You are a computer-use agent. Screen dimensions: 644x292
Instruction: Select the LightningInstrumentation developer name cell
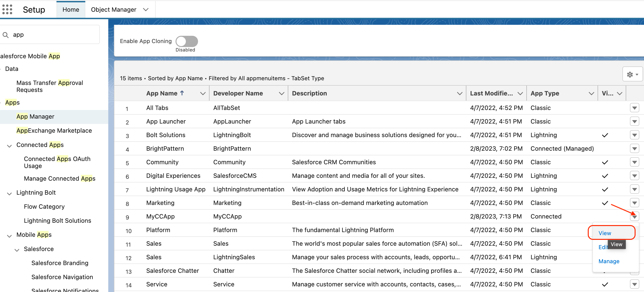point(248,189)
